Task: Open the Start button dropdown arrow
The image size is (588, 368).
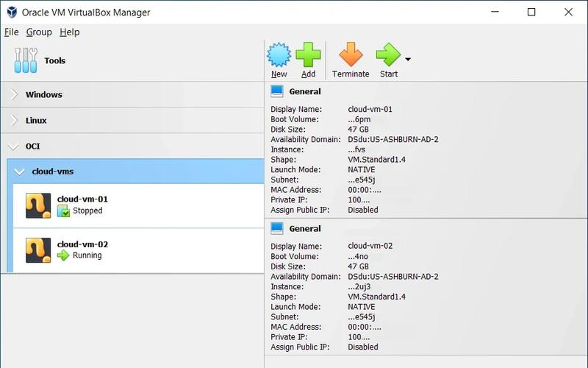Action: click(408, 60)
